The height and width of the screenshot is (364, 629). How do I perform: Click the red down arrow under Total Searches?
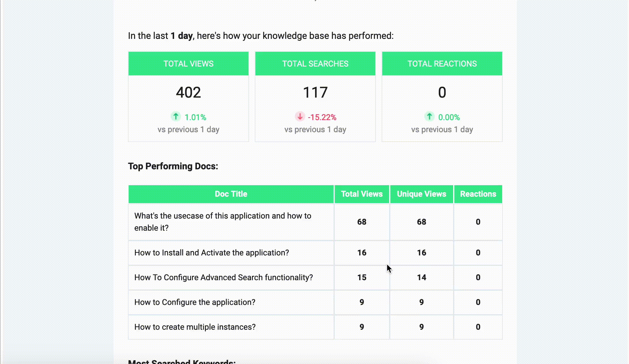300,116
